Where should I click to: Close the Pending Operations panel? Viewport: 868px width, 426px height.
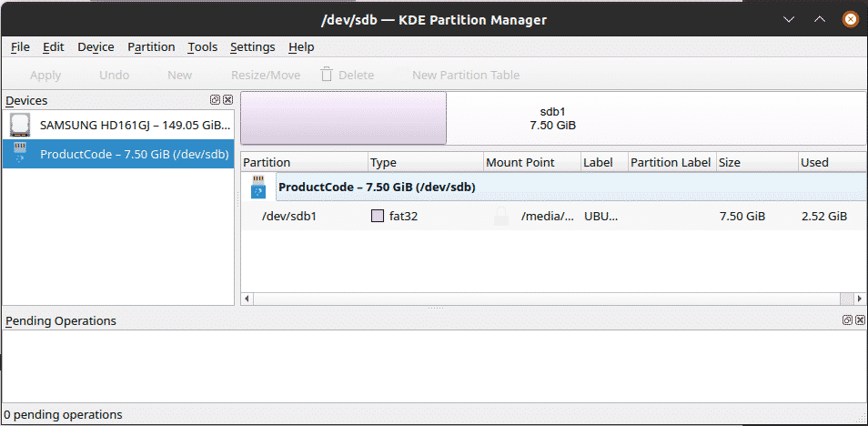click(860, 320)
